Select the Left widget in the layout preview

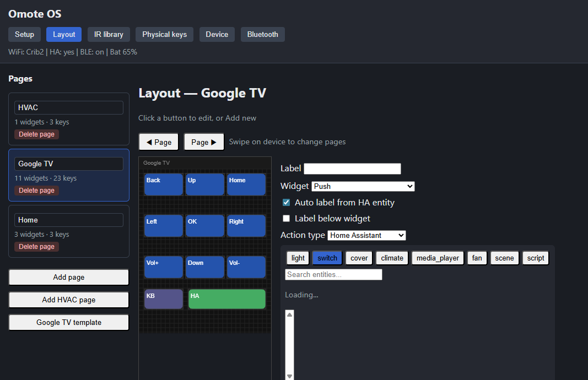(x=164, y=226)
